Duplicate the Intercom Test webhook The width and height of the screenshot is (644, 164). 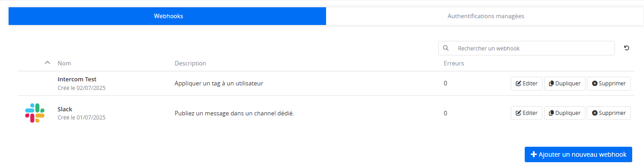click(x=565, y=84)
